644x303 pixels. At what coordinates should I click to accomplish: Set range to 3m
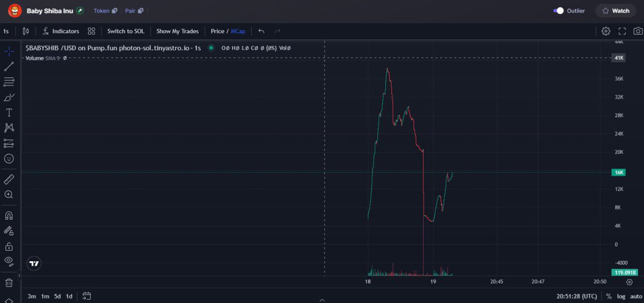coord(32,296)
